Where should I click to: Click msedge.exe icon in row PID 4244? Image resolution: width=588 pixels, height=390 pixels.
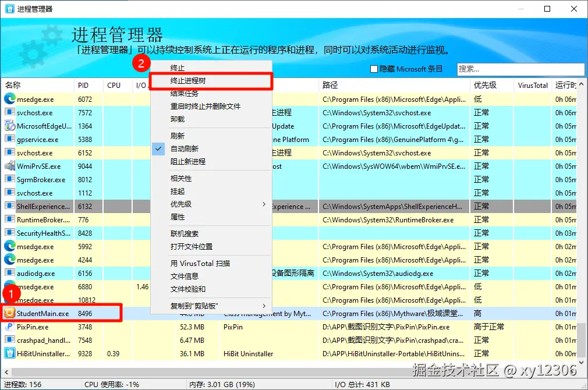(9, 260)
